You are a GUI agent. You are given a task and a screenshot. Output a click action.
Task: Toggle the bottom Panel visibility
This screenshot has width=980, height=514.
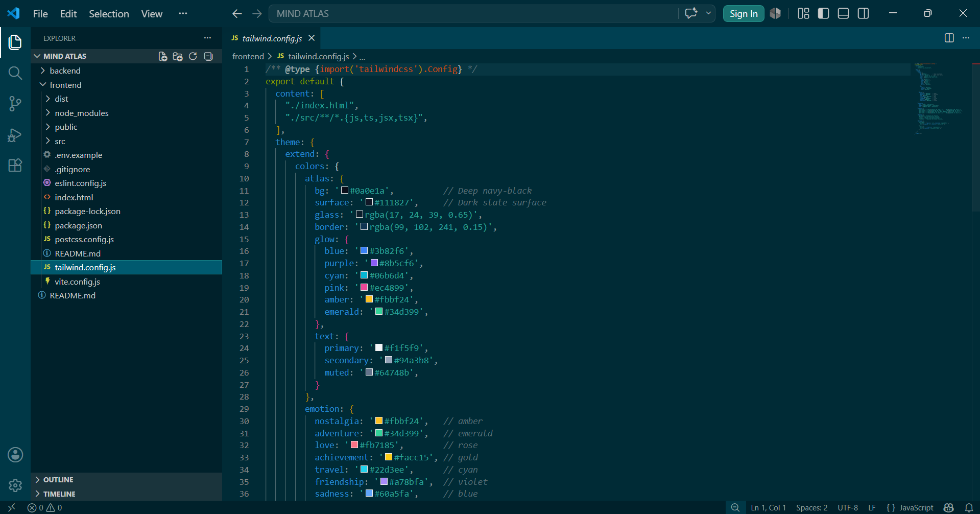tap(844, 13)
